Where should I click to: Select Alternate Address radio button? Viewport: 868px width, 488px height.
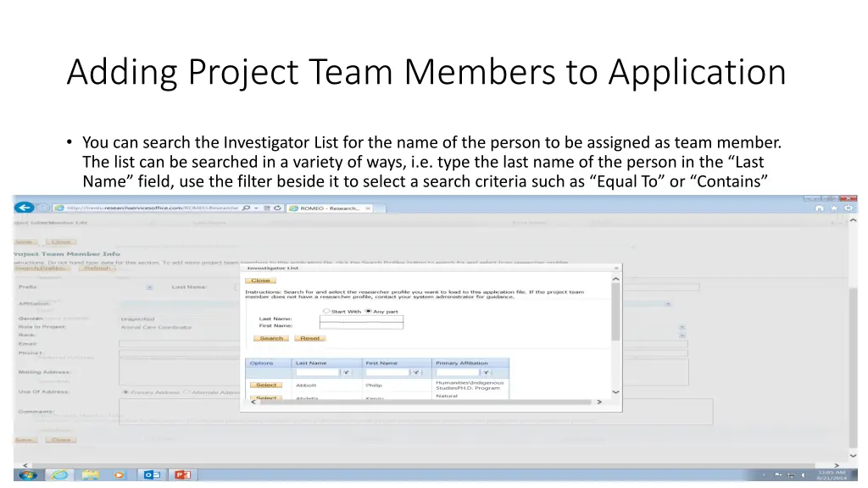pos(186,391)
